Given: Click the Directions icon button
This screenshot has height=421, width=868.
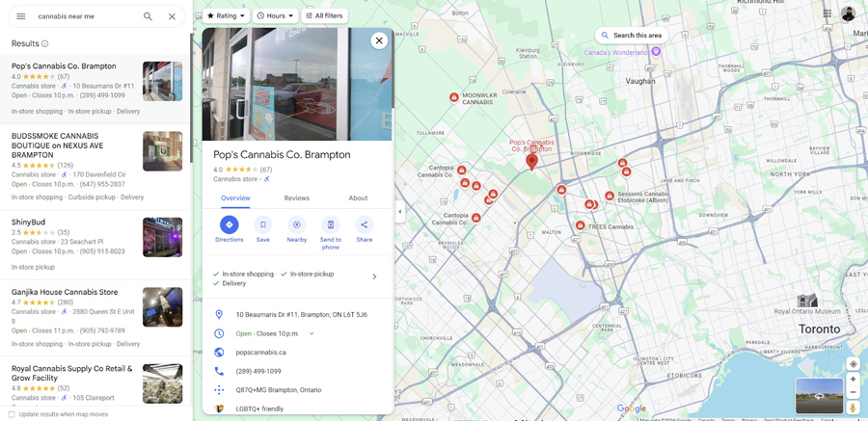Looking at the screenshot, I should pos(230,224).
